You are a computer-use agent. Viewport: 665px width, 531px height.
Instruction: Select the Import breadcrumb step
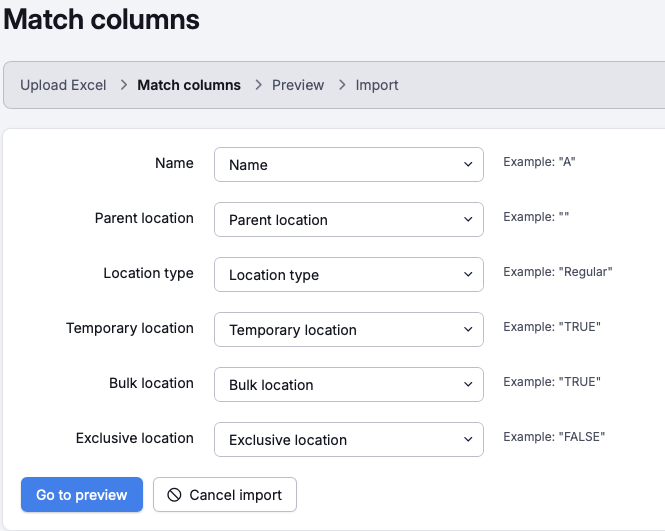377,85
